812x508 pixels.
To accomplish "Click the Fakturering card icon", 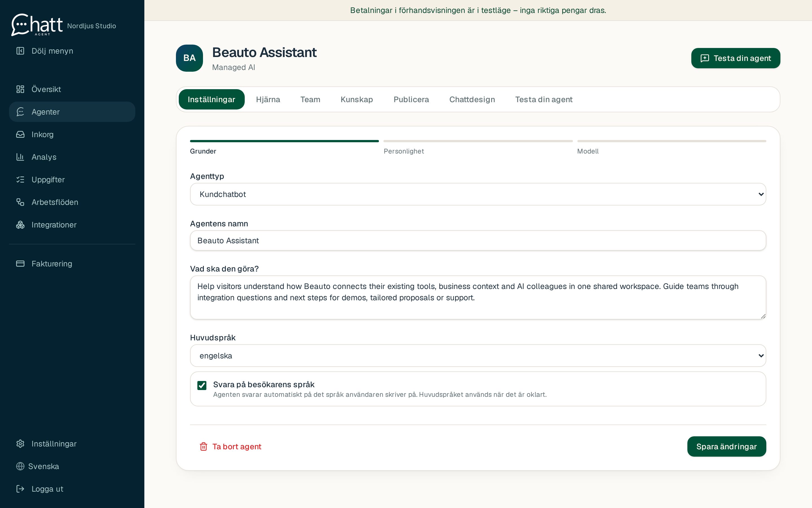I will click(20, 263).
